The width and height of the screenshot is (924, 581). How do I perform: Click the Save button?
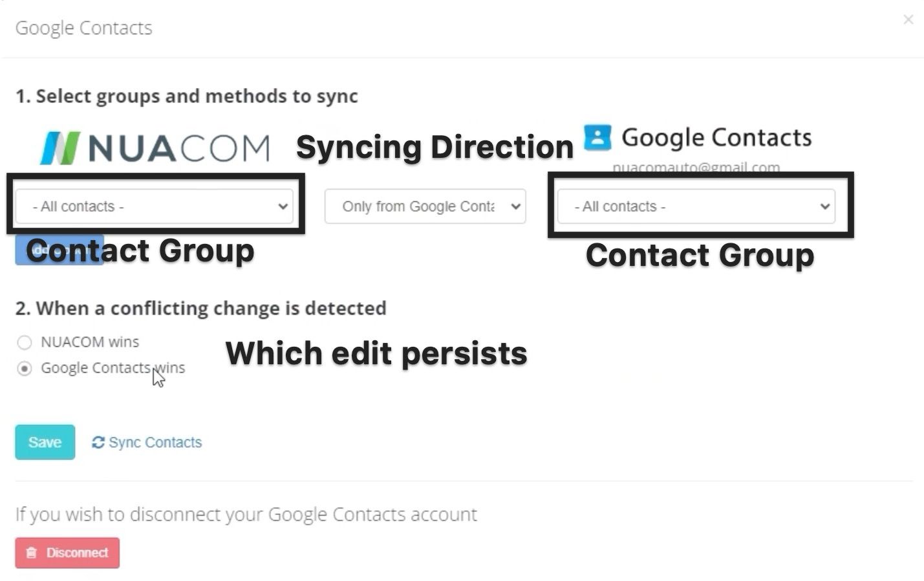45,443
